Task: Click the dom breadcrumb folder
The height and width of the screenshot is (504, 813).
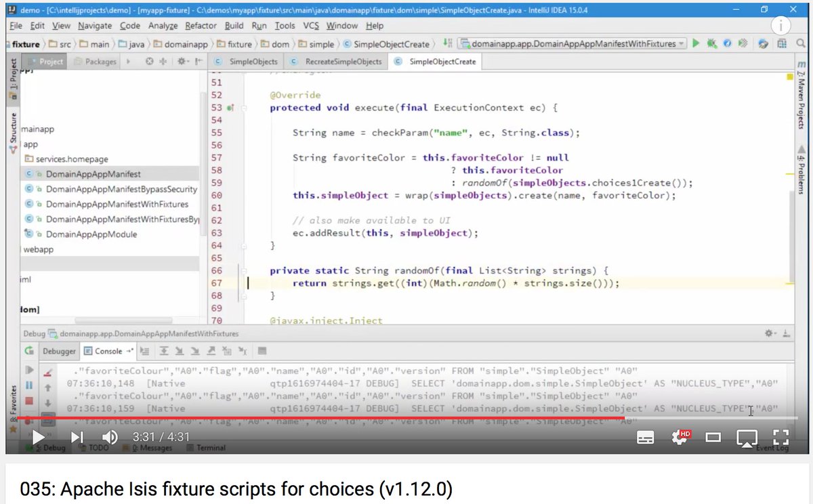Action: point(276,44)
